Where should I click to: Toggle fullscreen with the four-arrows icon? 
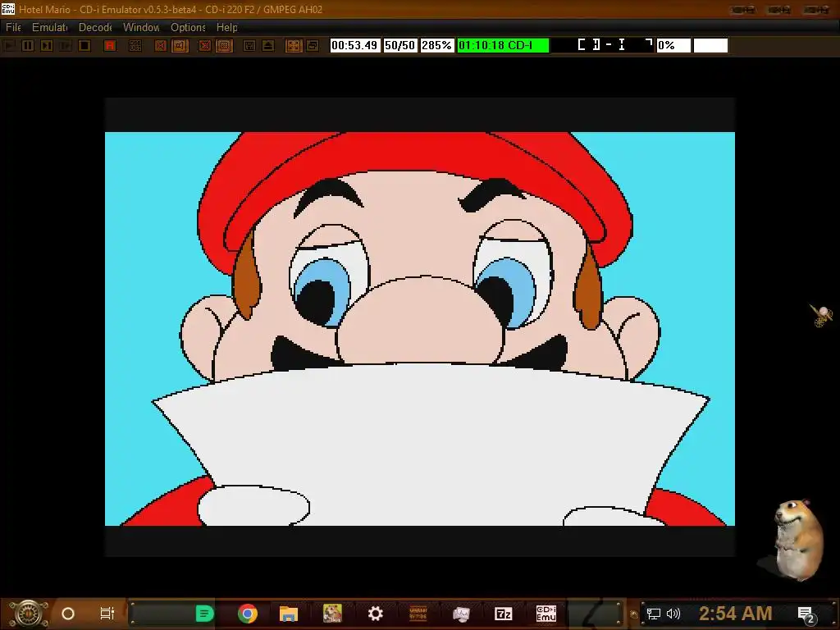[x=293, y=46]
